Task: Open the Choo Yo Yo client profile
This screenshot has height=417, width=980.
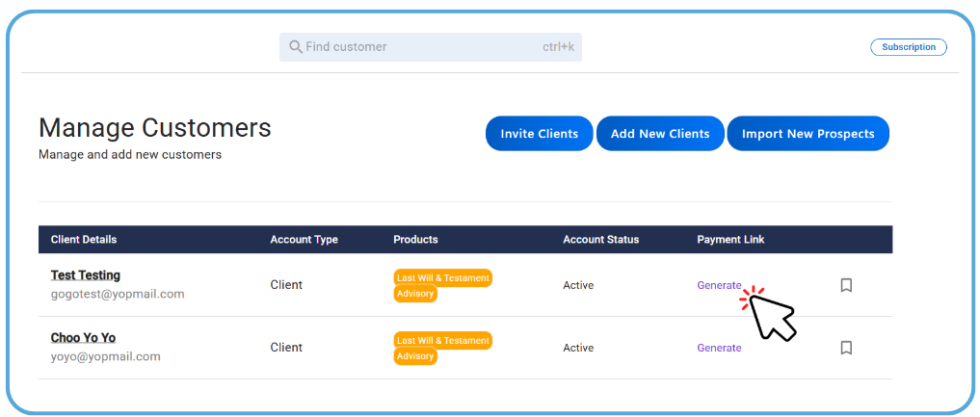Action: pyautogui.click(x=83, y=338)
